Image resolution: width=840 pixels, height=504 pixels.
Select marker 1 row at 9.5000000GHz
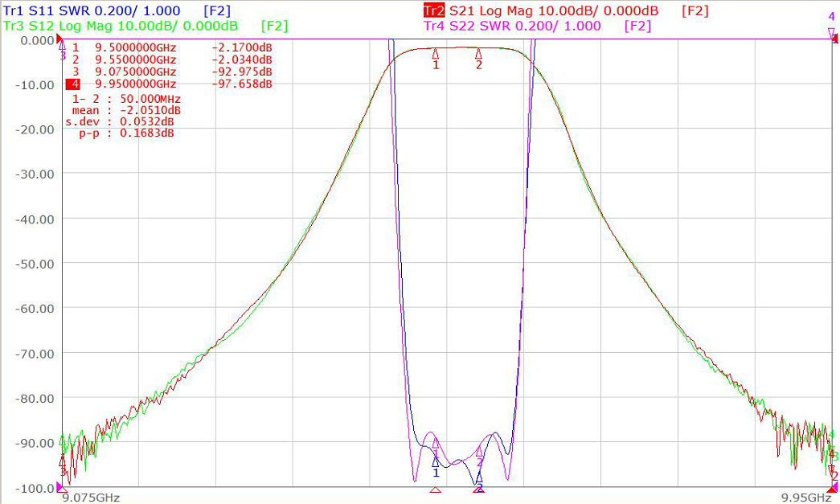click(x=172, y=47)
